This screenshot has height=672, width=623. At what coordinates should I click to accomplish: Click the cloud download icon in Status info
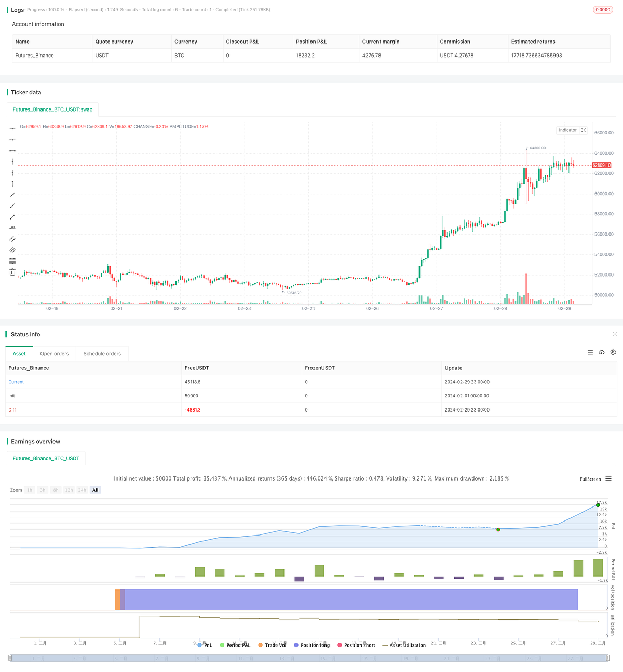click(x=602, y=352)
